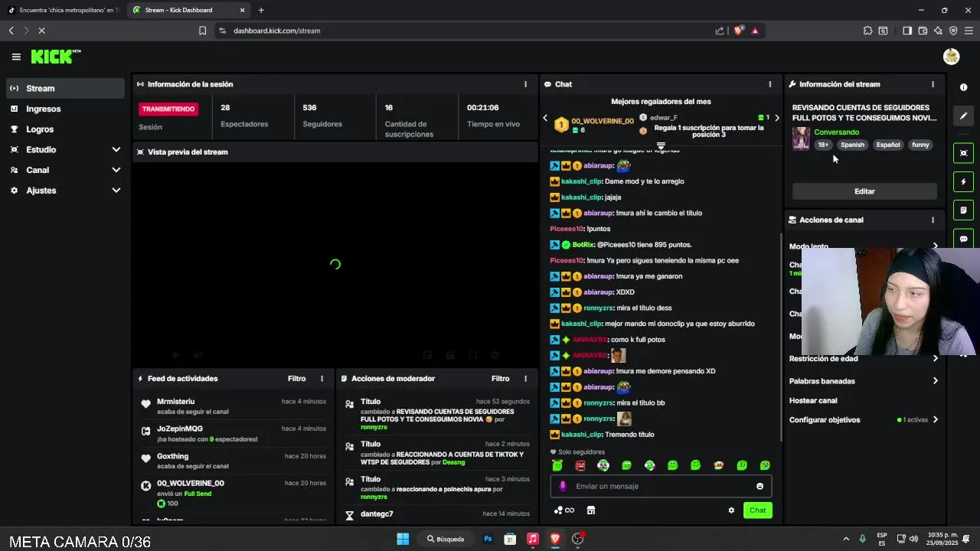The height and width of the screenshot is (551, 980).
Task: Click the funny stream tag
Action: tap(920, 145)
